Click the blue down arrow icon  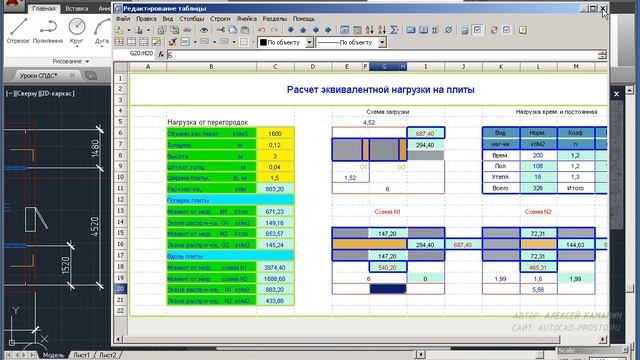(x=291, y=30)
